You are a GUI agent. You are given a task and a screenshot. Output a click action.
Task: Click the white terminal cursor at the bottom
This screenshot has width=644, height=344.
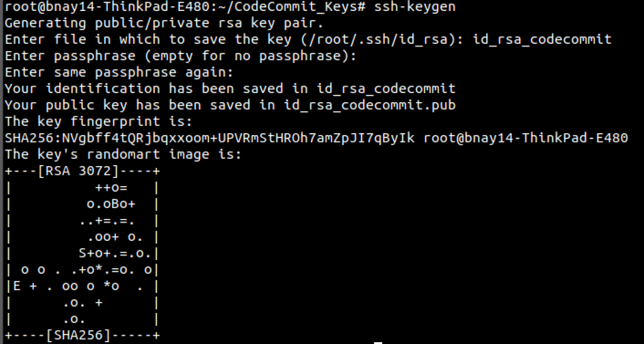(x=378, y=343)
